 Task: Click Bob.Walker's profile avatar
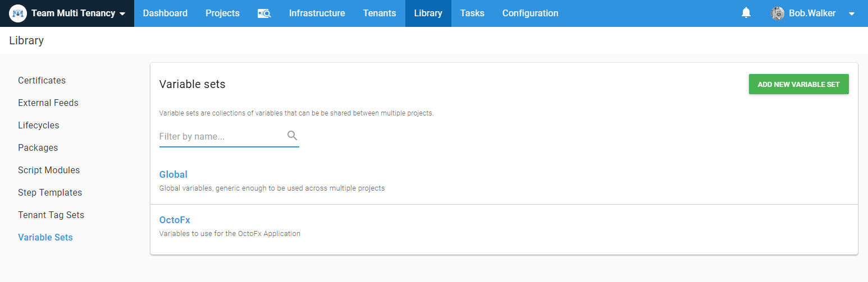click(x=778, y=13)
